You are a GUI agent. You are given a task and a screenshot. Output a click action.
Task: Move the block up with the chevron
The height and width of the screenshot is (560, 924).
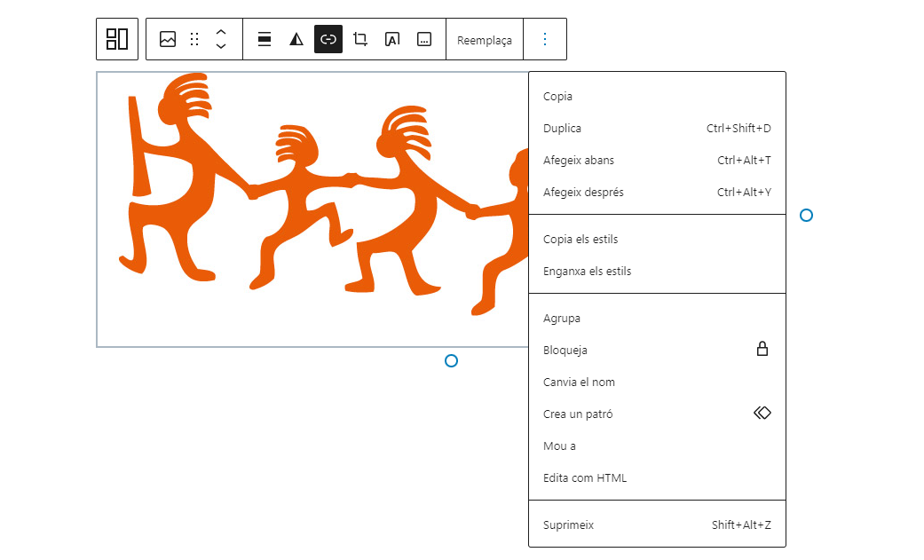click(221, 32)
